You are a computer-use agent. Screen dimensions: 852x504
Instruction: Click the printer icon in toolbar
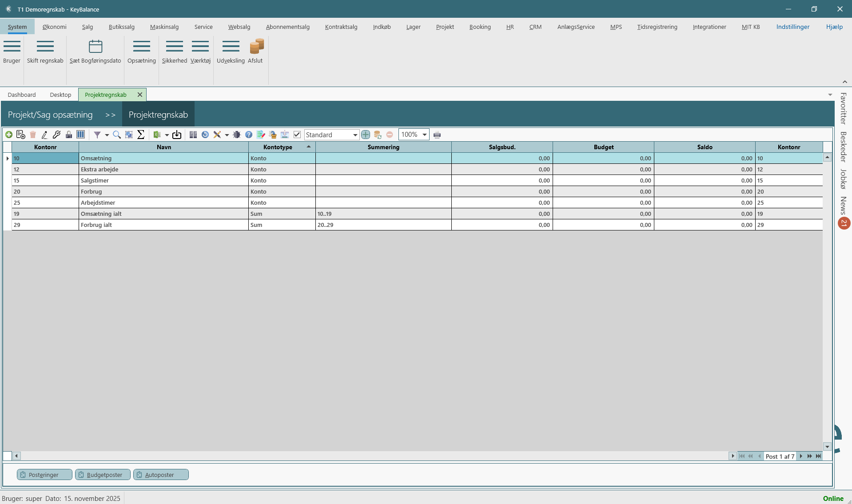click(x=437, y=135)
